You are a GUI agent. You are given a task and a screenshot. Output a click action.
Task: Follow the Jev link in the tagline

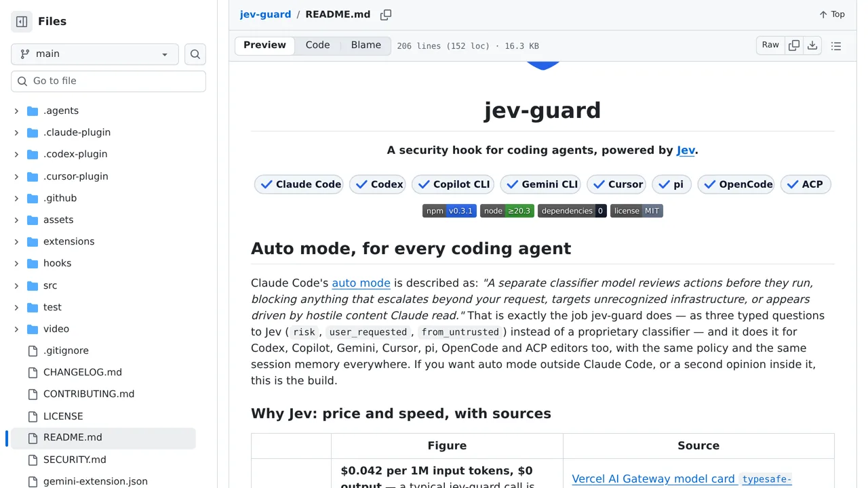tap(686, 150)
